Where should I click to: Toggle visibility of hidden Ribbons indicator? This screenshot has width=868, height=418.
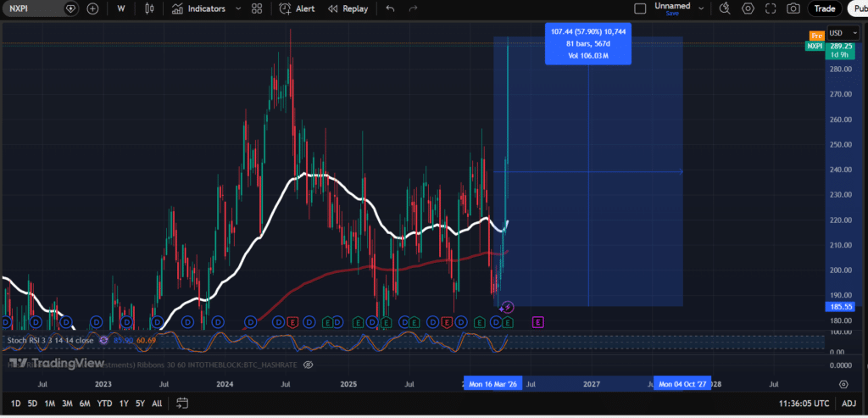point(309,365)
